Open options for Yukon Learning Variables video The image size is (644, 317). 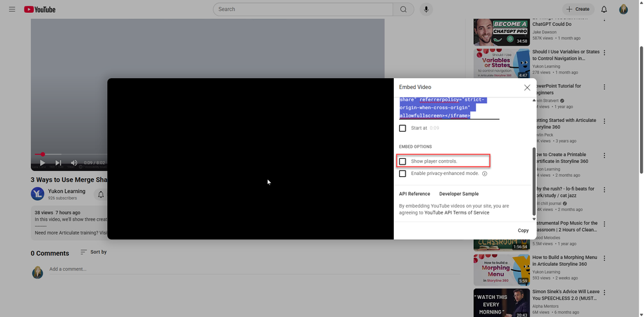pos(604,52)
